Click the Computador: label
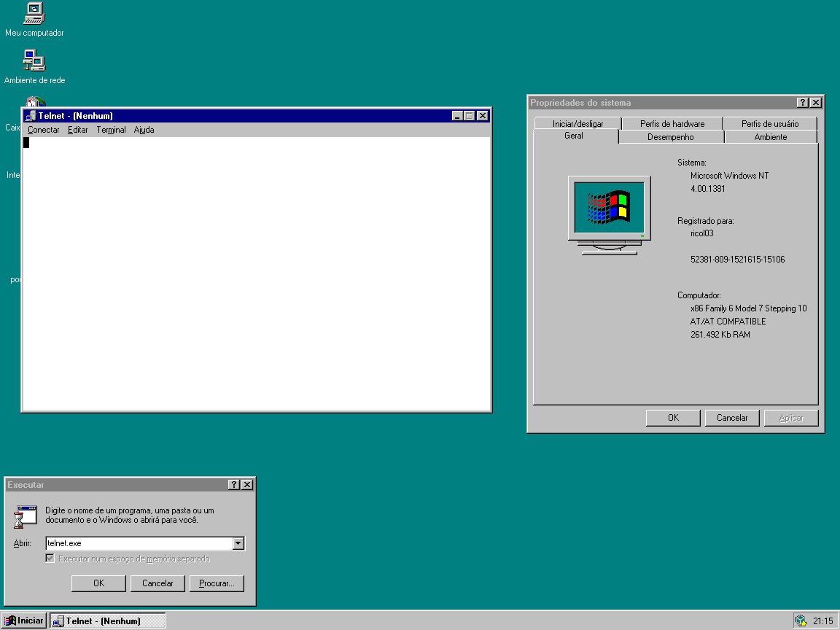 (699, 295)
